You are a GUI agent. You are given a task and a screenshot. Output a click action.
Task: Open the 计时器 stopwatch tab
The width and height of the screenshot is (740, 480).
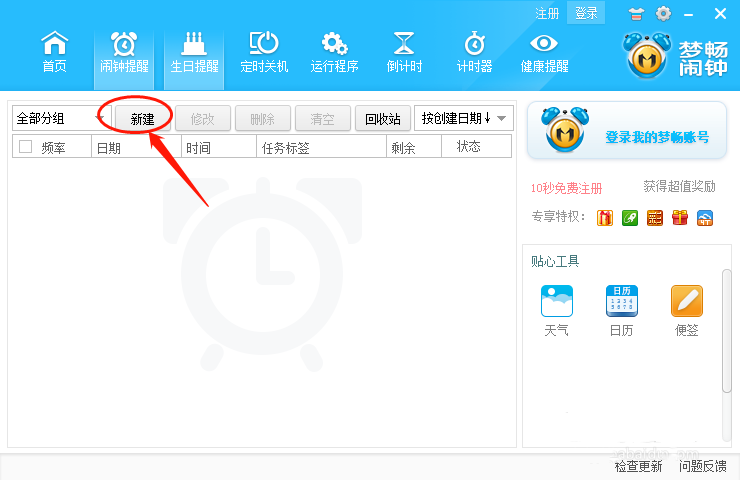pos(474,52)
